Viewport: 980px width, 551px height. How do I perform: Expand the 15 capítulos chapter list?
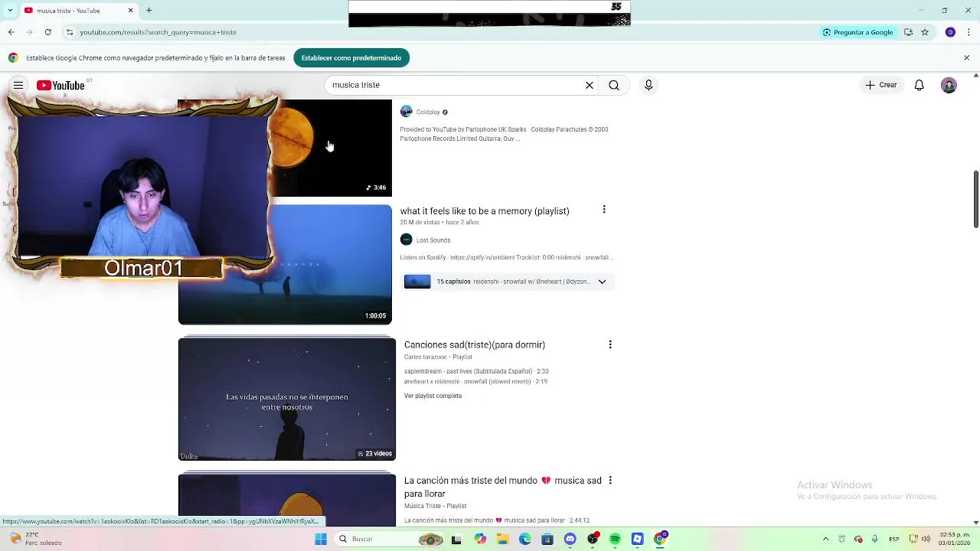pos(602,282)
